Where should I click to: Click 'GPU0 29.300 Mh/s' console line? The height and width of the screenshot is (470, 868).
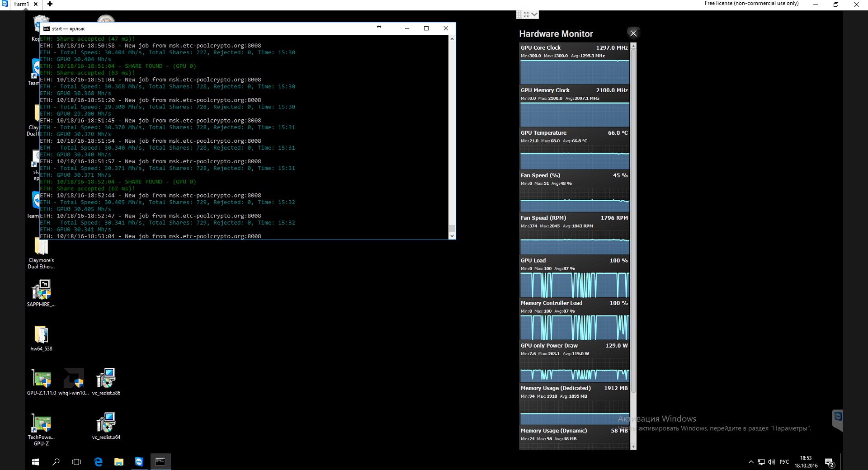[75, 114]
